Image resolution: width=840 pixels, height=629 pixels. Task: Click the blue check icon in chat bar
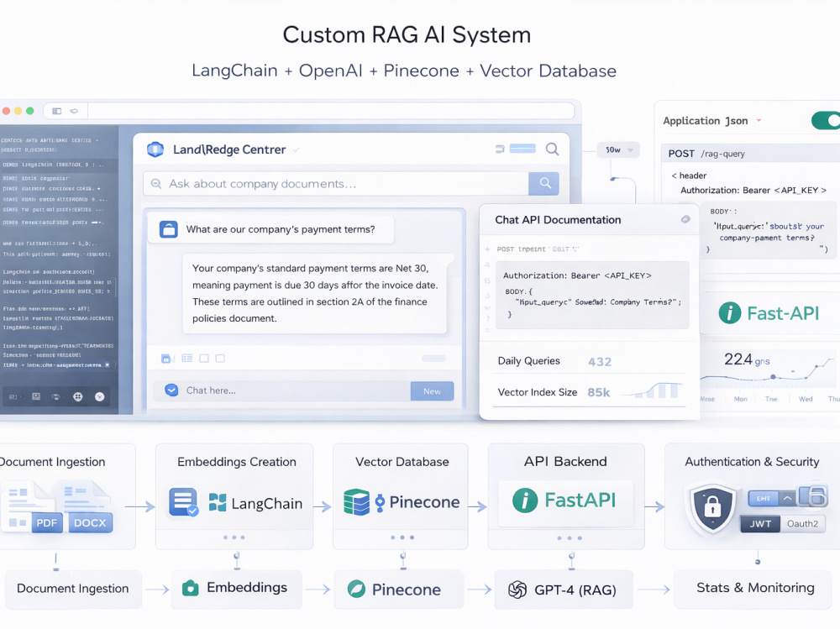[x=171, y=390]
